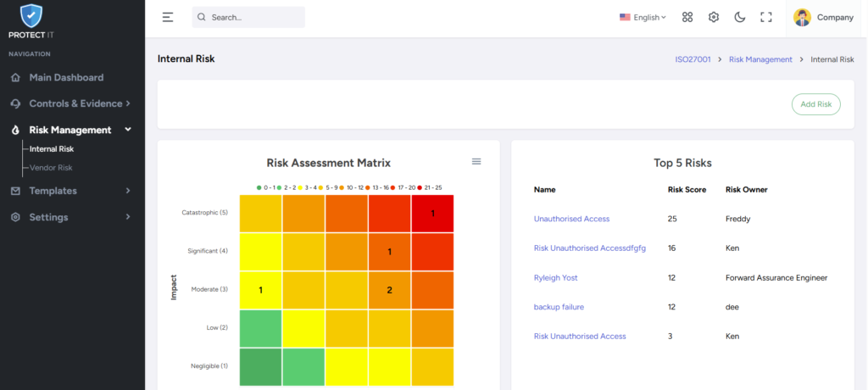Open the English language dropdown

pyautogui.click(x=643, y=17)
